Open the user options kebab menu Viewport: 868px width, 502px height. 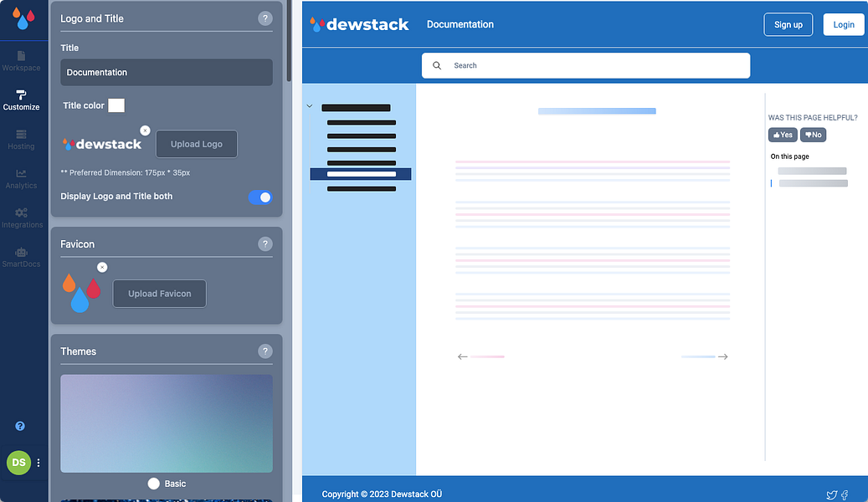tap(39, 463)
